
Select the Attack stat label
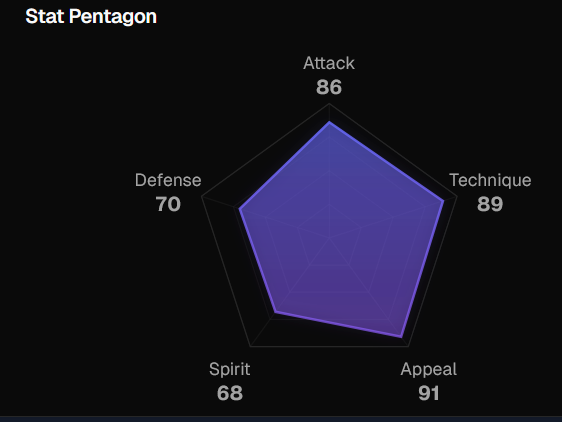coord(329,63)
